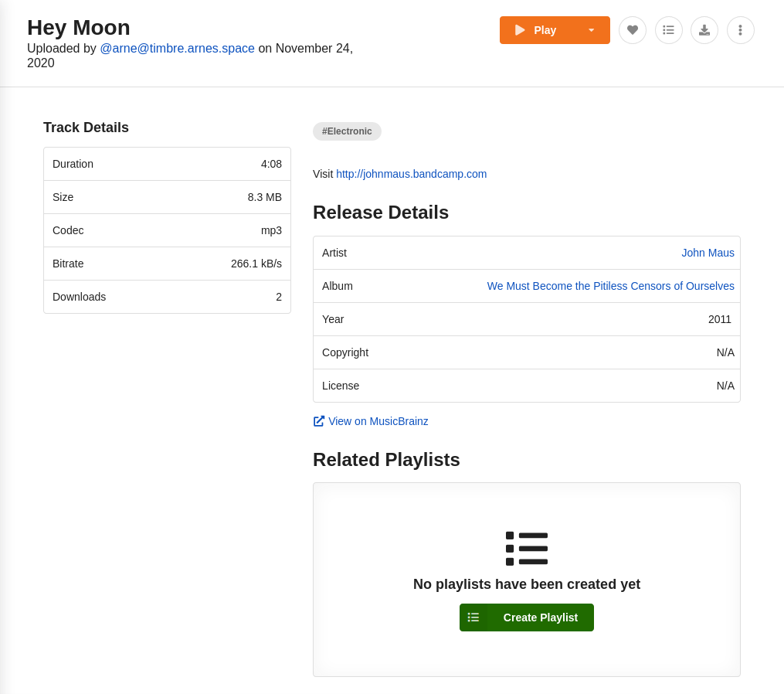Open the Play button dropdown arrow

pyautogui.click(x=592, y=30)
